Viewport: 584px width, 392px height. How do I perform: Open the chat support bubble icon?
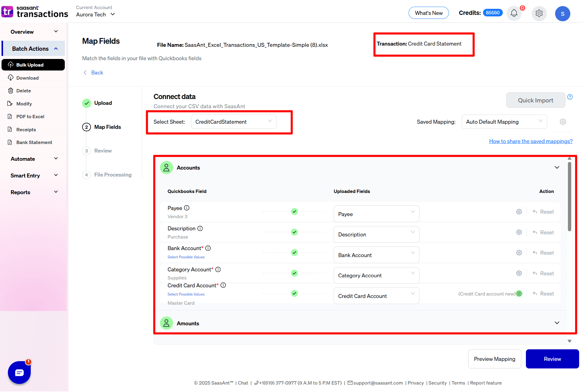coord(19,372)
